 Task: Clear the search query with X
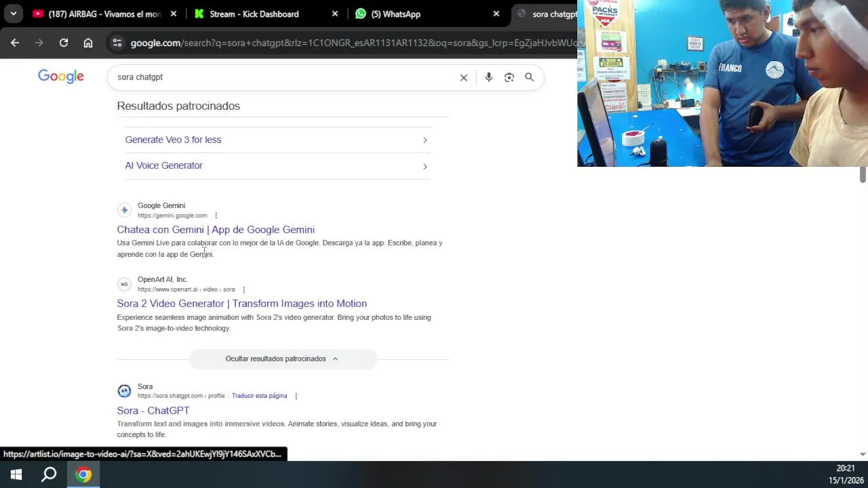[464, 77]
